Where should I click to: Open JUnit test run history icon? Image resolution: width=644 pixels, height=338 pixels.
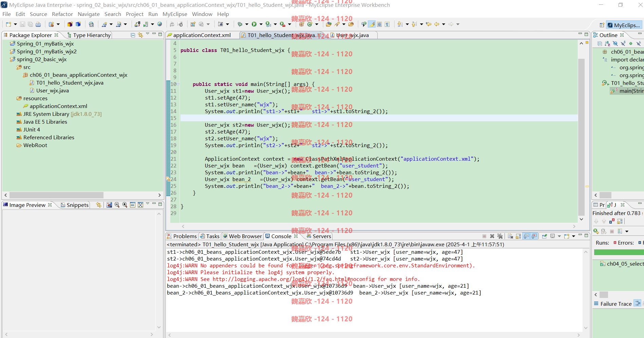point(620,231)
